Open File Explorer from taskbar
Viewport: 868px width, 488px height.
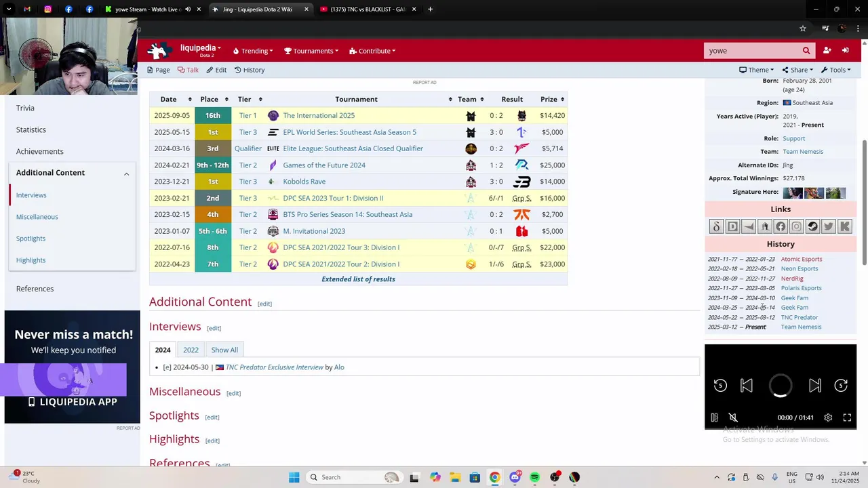click(x=454, y=477)
